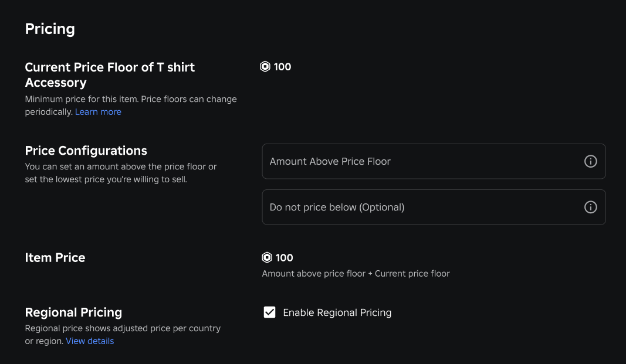Click the Price Configurations heading
The height and width of the screenshot is (364, 626).
tap(86, 151)
